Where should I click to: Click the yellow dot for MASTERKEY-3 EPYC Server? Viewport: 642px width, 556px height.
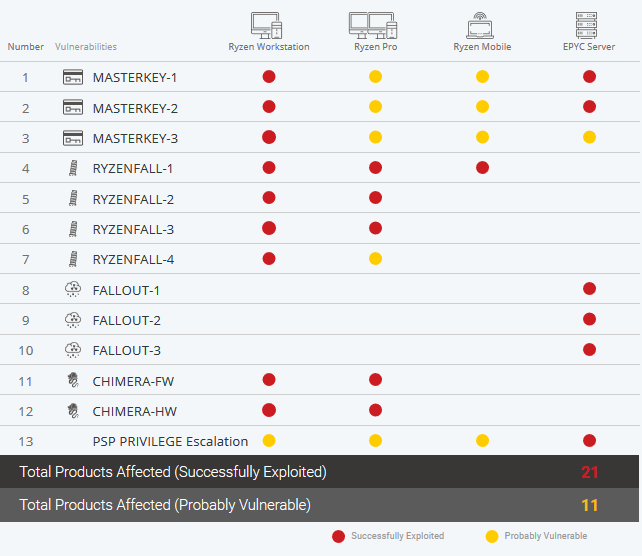coord(589,137)
